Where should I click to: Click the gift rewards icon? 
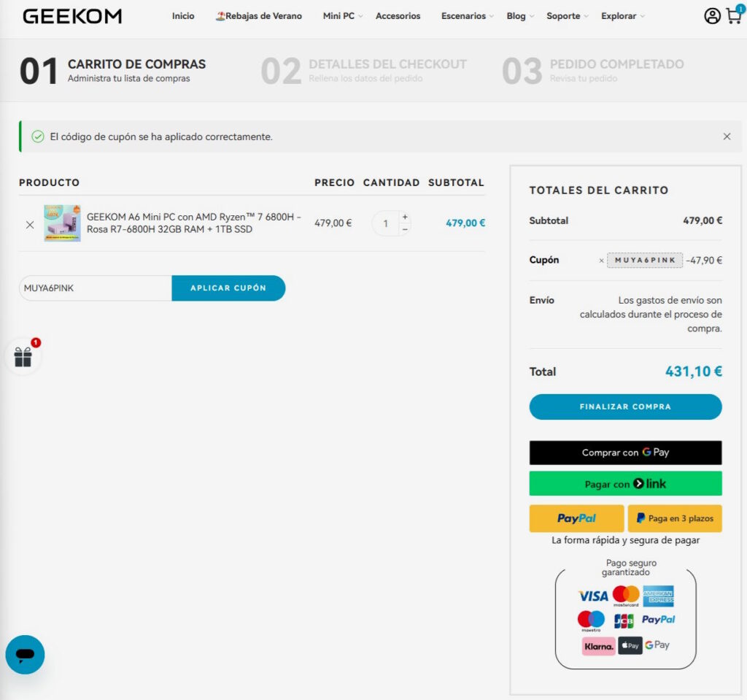pyautogui.click(x=23, y=357)
